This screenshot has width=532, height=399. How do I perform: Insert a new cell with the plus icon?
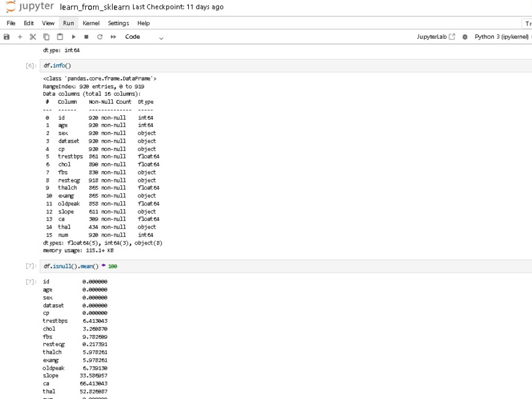pyautogui.click(x=20, y=37)
